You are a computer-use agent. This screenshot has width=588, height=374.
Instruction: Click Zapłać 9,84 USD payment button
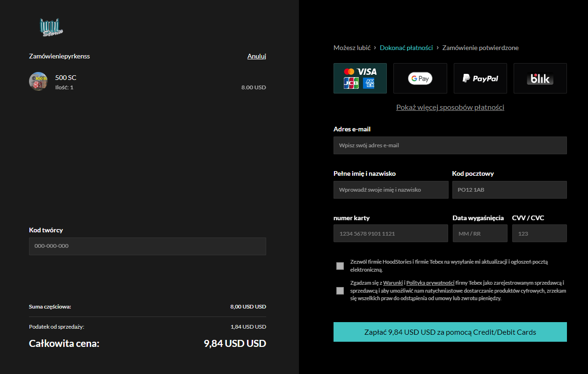click(x=450, y=332)
